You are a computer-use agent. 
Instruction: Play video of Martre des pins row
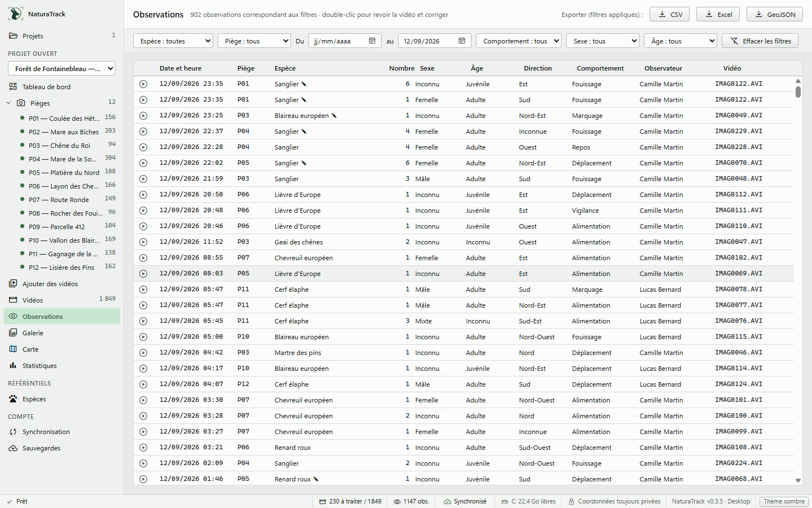pyautogui.click(x=143, y=353)
